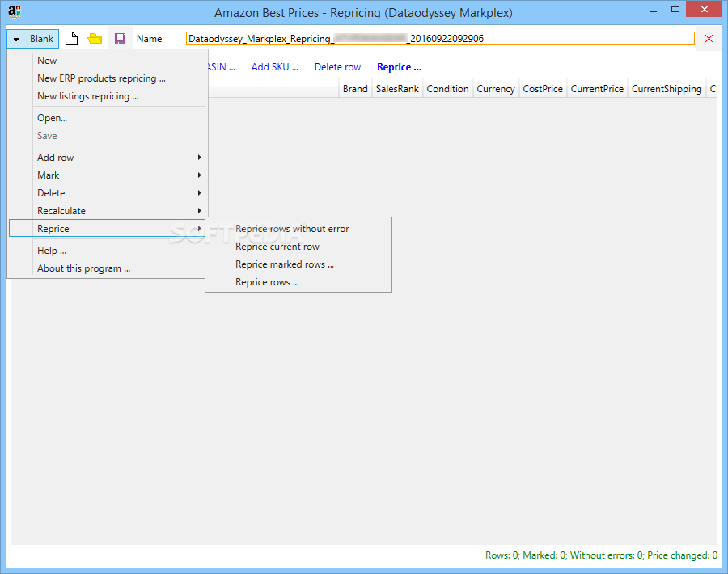Choose Reprice current row
The width and height of the screenshot is (728, 574).
tap(298, 247)
